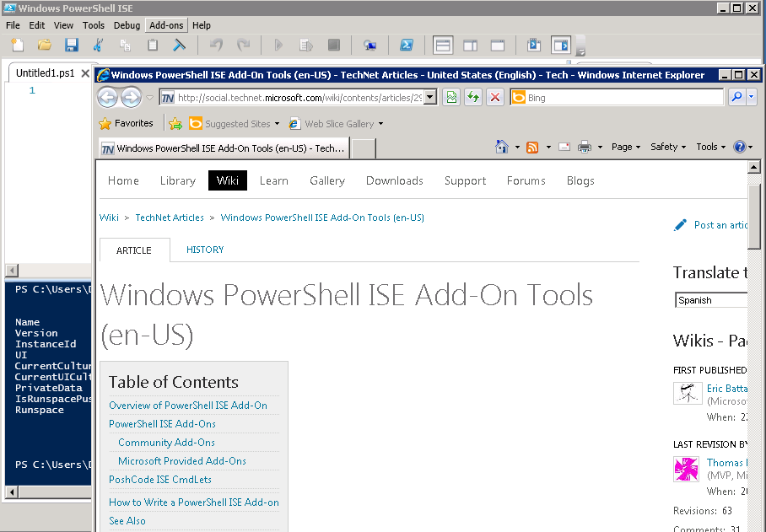The height and width of the screenshot is (532, 766).
Task: Toggle Show Script Pane Maximized layout
Action: (498, 45)
